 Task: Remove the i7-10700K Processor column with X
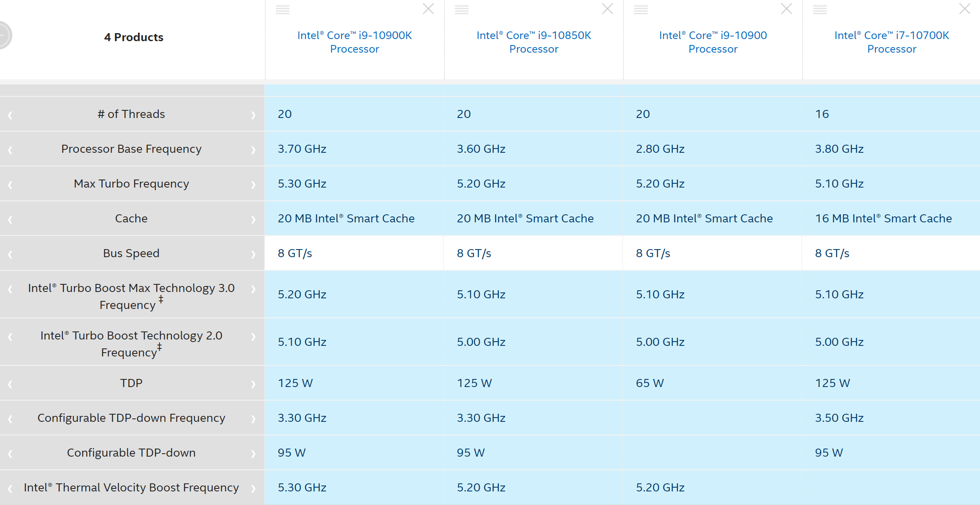coord(965,9)
